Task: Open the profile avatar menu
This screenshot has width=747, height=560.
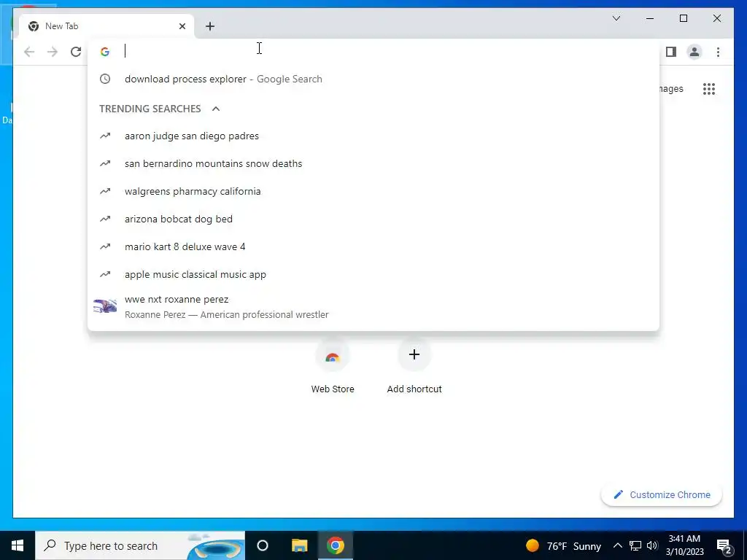Action: (694, 52)
